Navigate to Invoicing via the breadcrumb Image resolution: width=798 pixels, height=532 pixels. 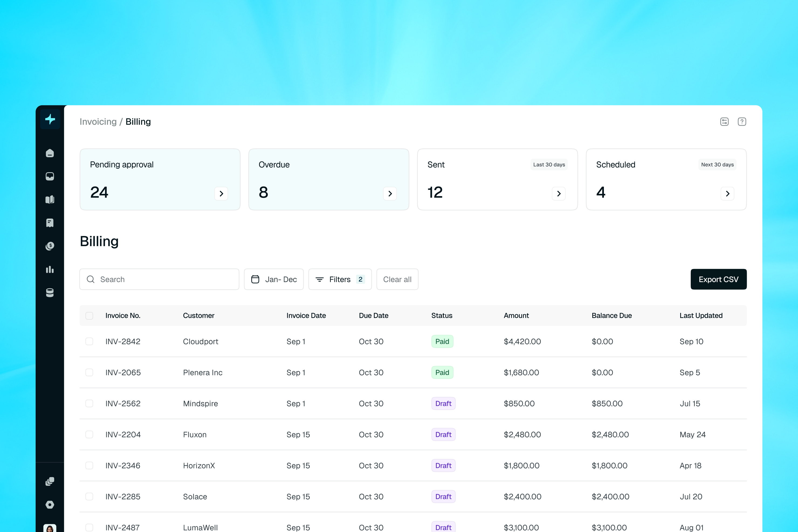(98, 122)
